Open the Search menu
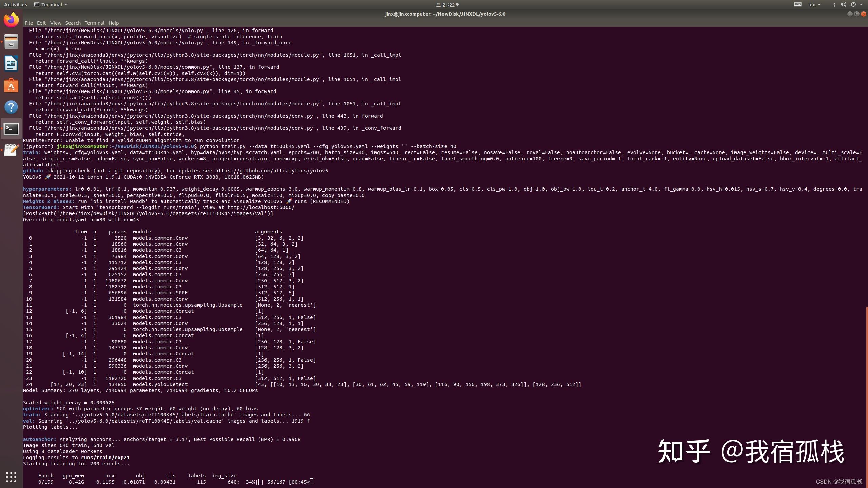 click(73, 23)
